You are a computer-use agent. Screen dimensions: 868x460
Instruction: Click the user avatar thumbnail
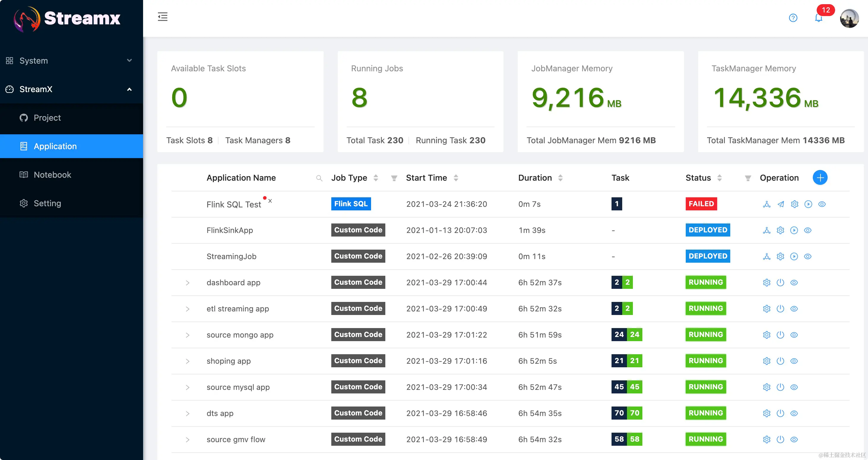pos(849,18)
